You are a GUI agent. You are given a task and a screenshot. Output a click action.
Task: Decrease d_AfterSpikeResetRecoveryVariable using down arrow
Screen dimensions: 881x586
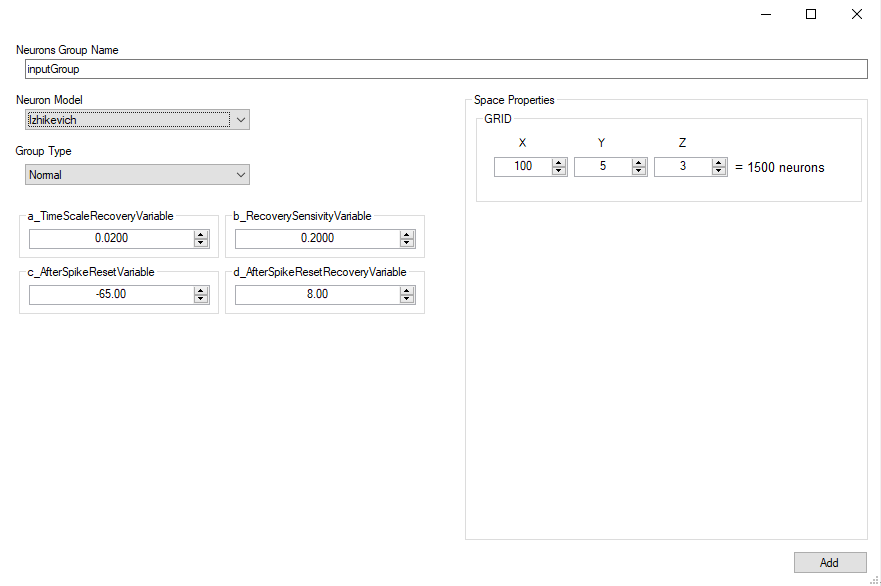click(407, 299)
